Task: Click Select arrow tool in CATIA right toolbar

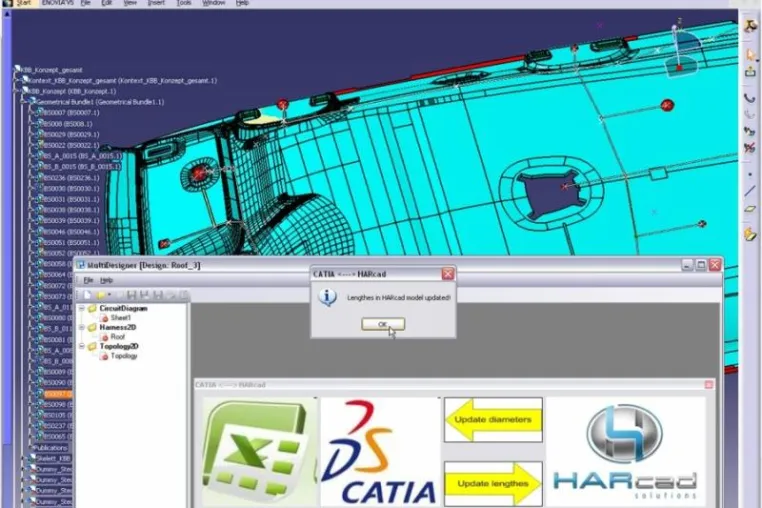Action: pyautogui.click(x=750, y=54)
